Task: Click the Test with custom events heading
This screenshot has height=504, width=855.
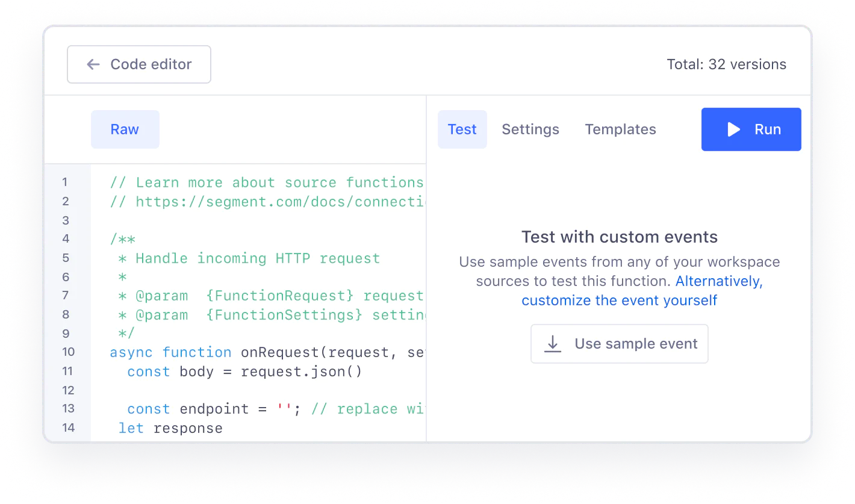Action: (620, 237)
